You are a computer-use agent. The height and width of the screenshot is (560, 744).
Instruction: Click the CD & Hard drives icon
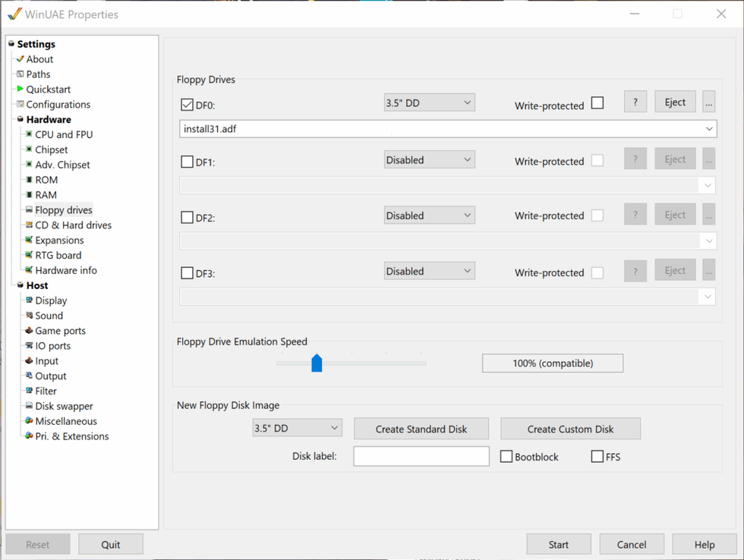[29, 225]
